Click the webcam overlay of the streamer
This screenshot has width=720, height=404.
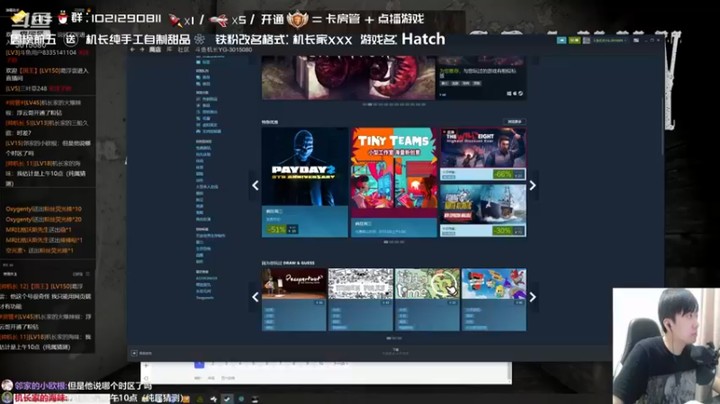666,346
